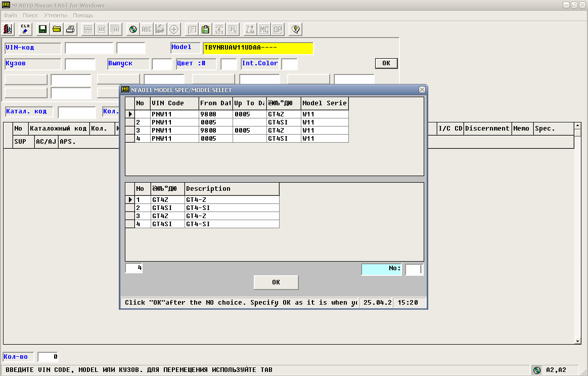Click the yellow Model input field
This screenshot has width=588, height=376.
coord(258,48)
